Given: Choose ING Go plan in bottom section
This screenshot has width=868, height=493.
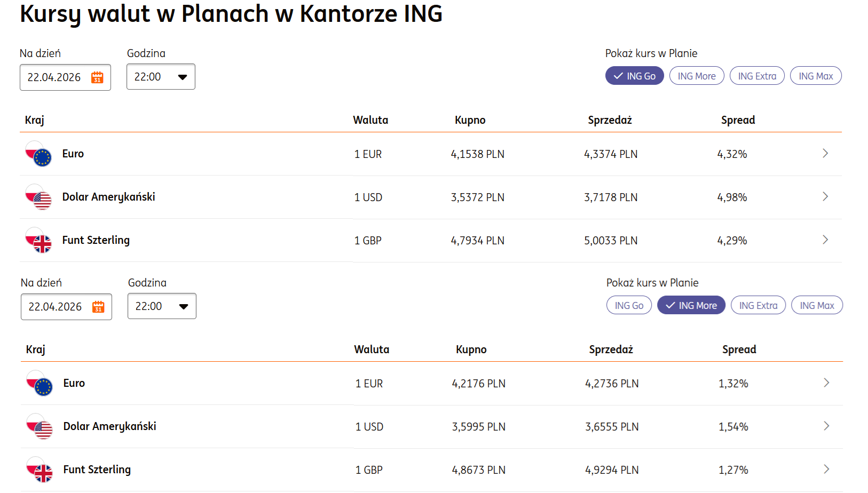Looking at the screenshot, I should (628, 305).
